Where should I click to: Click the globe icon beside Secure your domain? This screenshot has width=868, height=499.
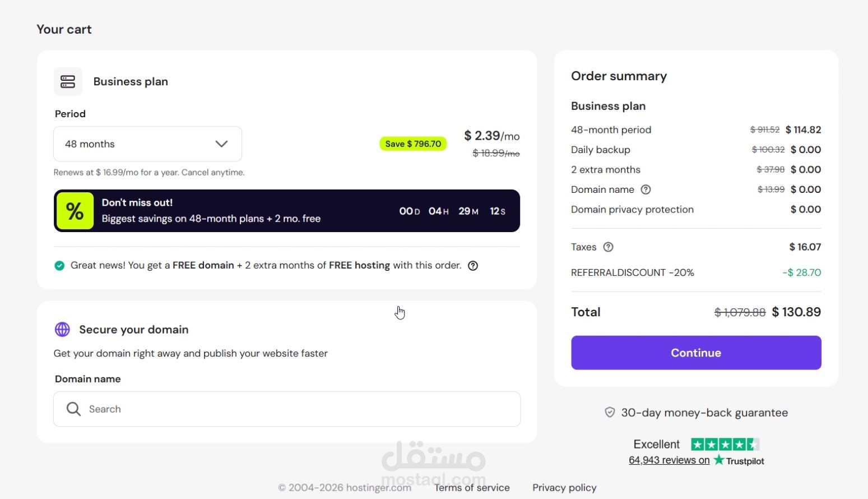pyautogui.click(x=62, y=330)
